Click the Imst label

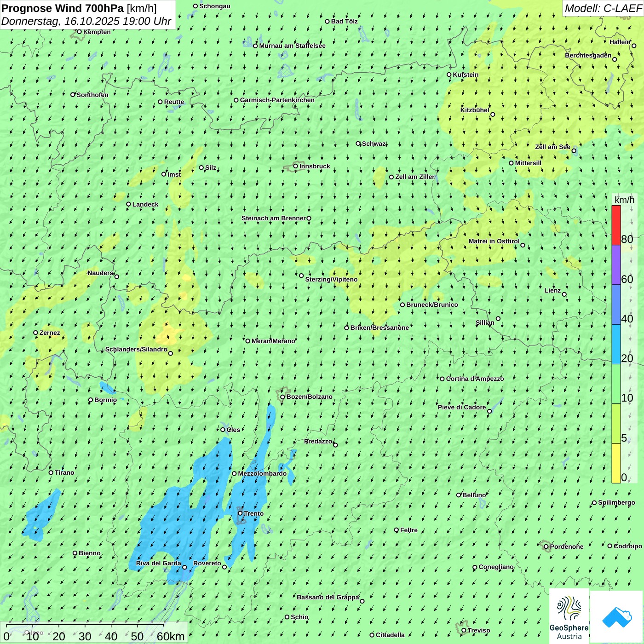coord(174,174)
